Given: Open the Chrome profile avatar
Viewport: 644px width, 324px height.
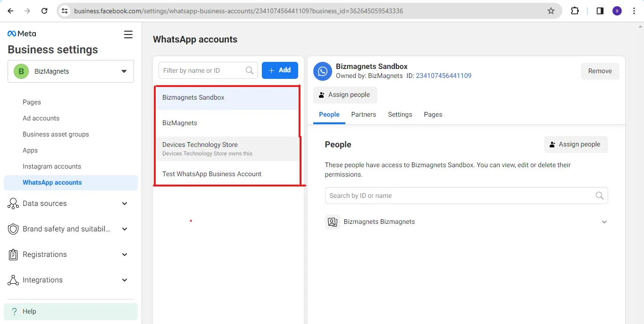Looking at the screenshot, I should 617,11.
